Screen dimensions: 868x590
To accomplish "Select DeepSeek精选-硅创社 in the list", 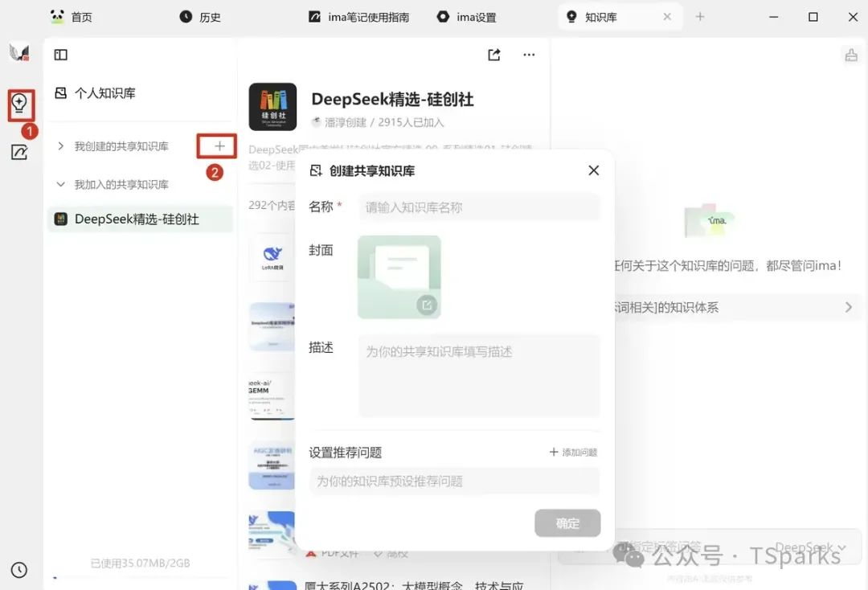I will (140, 219).
